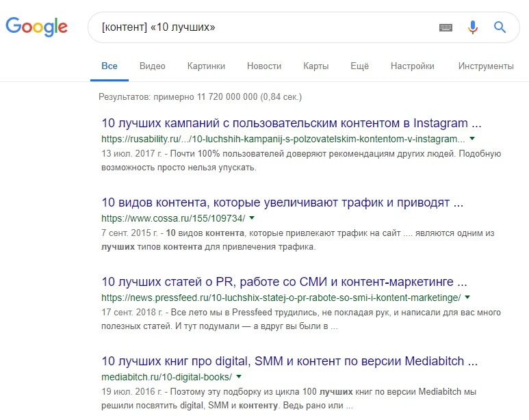Select the Все tab

click(x=109, y=66)
